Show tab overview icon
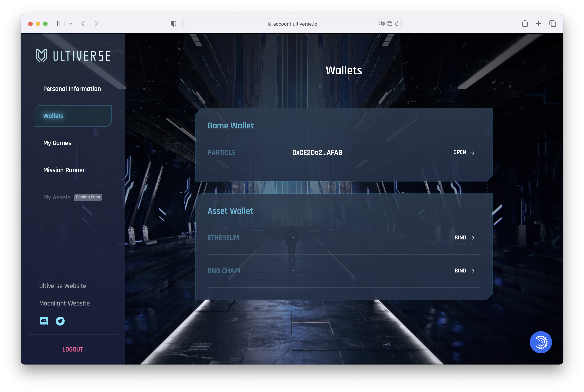Viewport: 584px width, 392px height. [552, 24]
